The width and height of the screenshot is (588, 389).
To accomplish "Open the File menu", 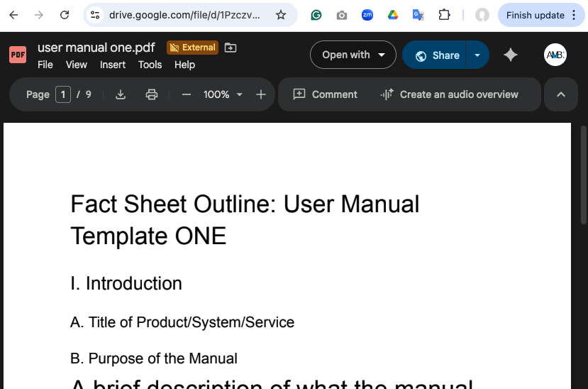I will 45,65.
